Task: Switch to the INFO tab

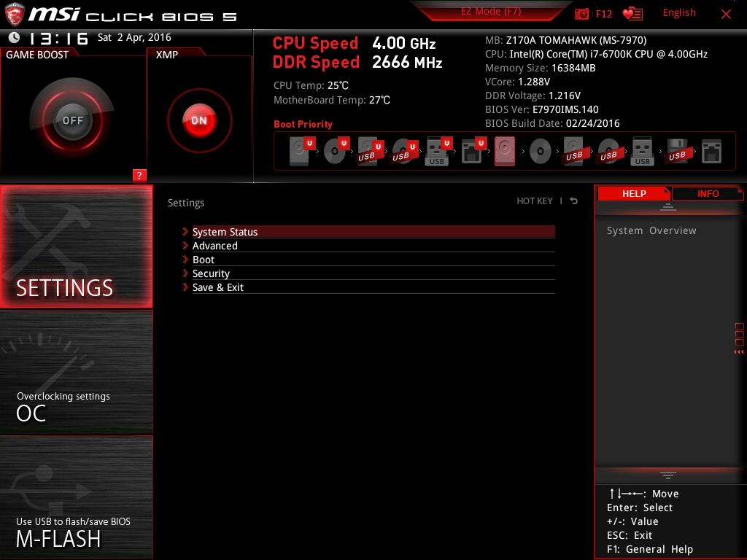Action: pyautogui.click(x=708, y=193)
